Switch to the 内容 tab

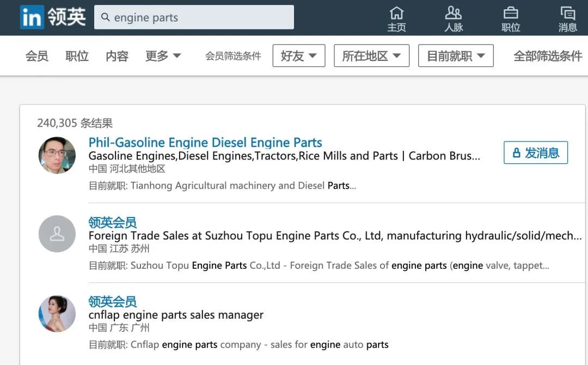pos(117,56)
